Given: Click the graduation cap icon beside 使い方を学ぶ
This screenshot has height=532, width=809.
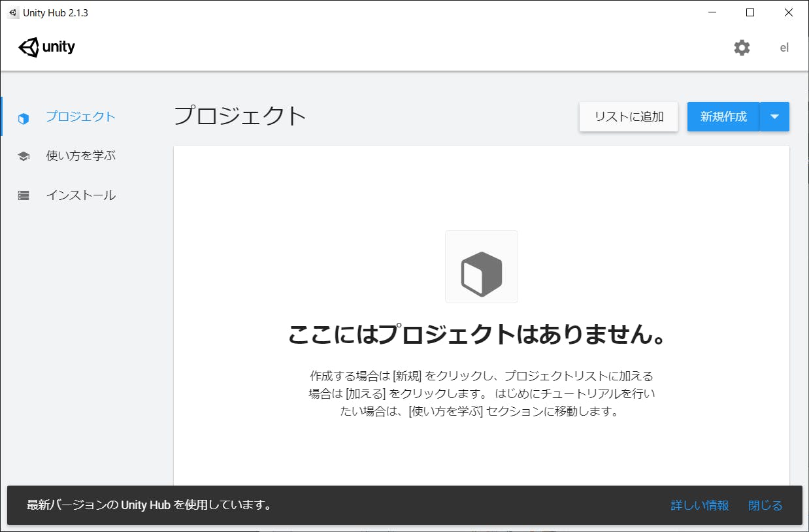Looking at the screenshot, I should [24, 156].
